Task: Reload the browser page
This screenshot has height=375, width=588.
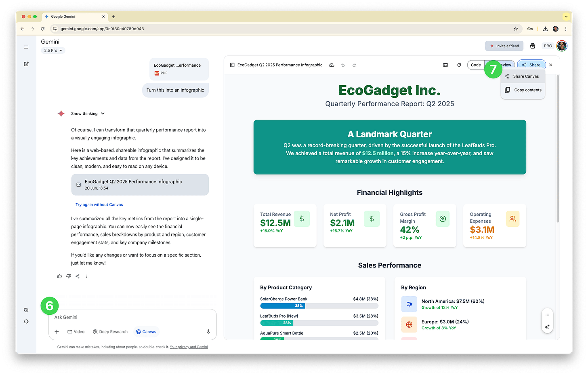Action: (43, 29)
